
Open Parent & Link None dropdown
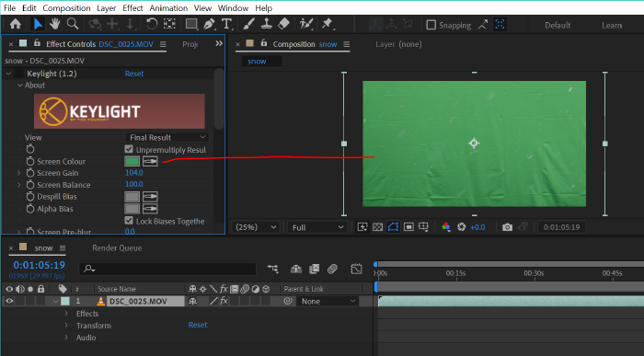coord(328,301)
